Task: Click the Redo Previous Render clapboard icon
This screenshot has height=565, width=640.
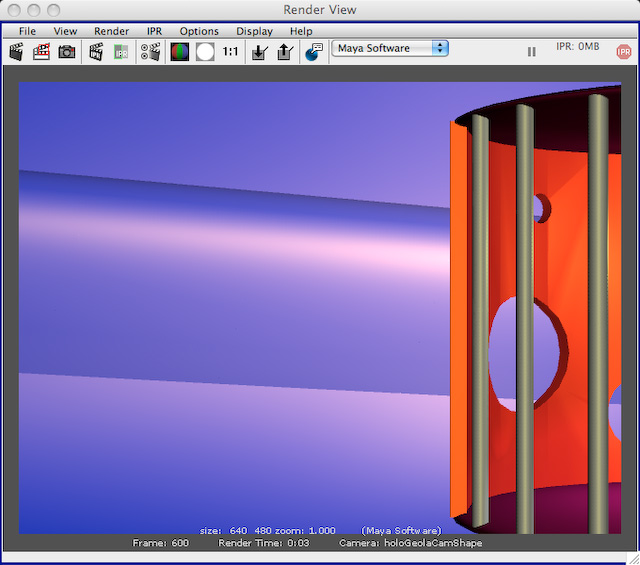Action: [16, 51]
